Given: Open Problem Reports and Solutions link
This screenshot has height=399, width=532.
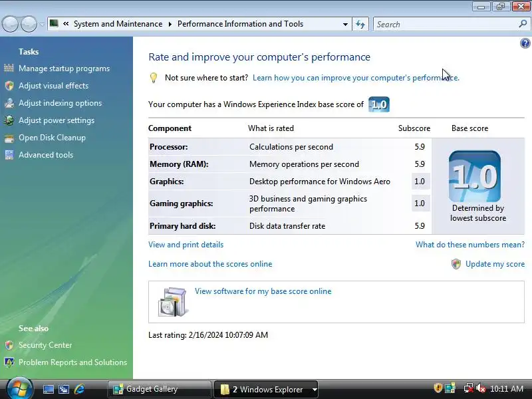Looking at the screenshot, I should coord(72,362).
